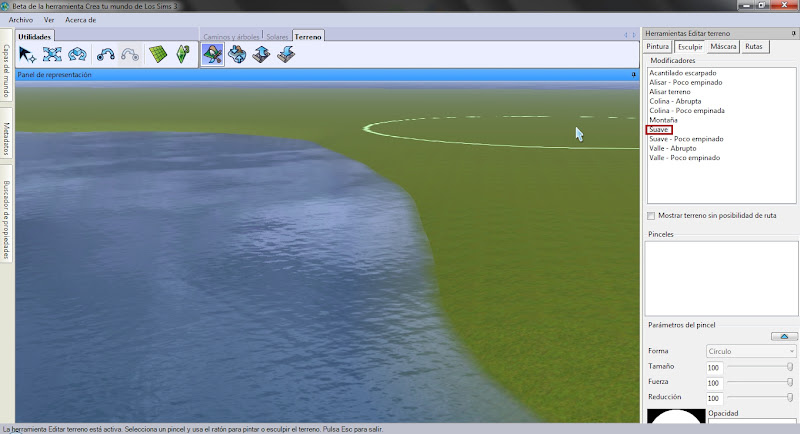Image resolution: width=800 pixels, height=434 pixels.
Task: Click the Opacidad input field
Action: (752, 421)
